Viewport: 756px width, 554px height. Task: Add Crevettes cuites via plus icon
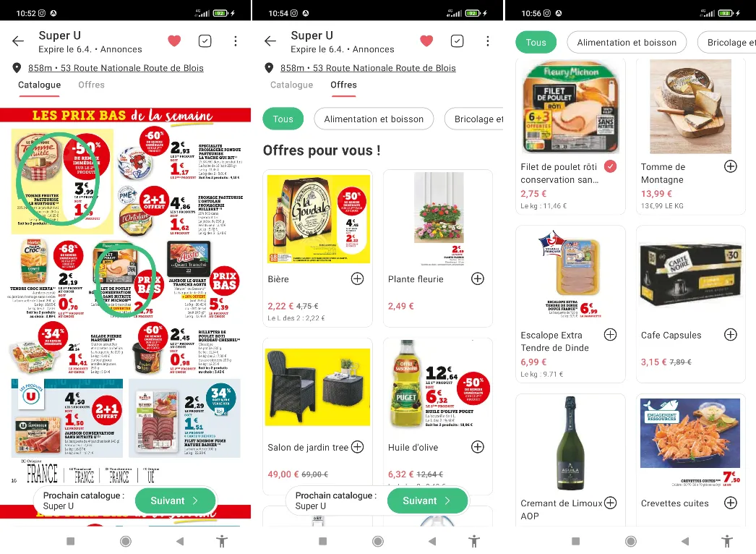(731, 503)
